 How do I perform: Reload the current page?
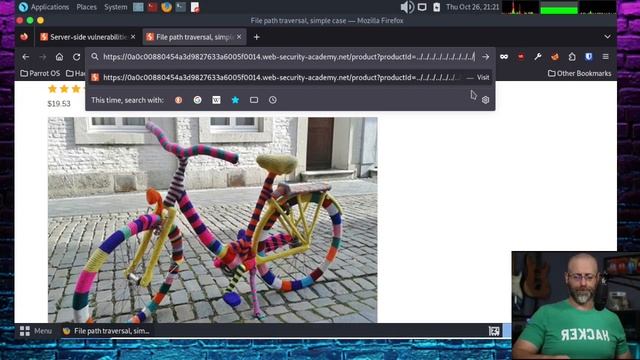76,57
